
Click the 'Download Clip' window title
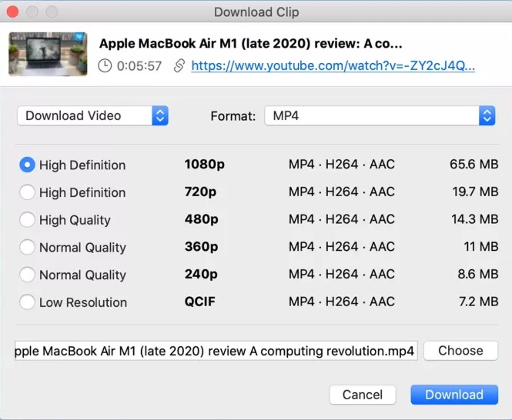pyautogui.click(x=256, y=12)
